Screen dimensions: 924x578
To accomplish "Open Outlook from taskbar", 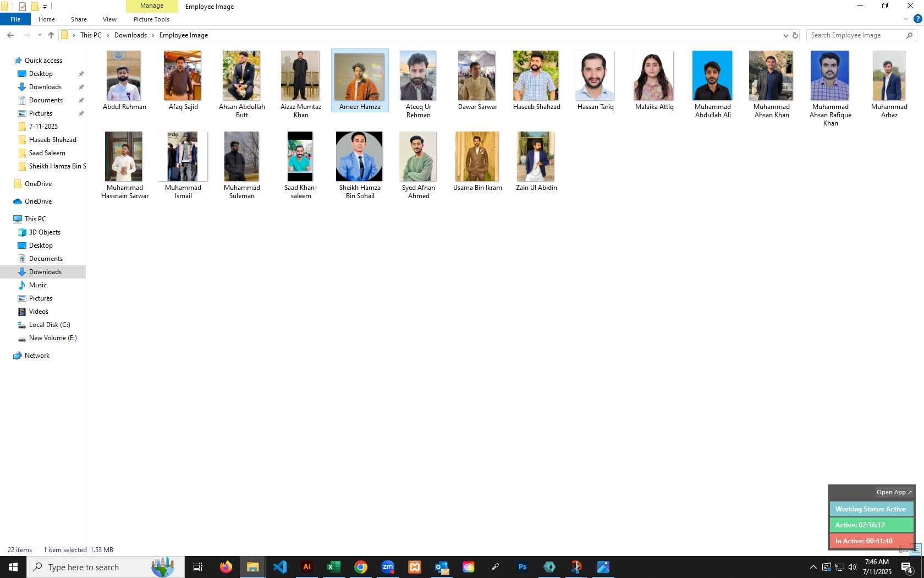I will (442, 567).
